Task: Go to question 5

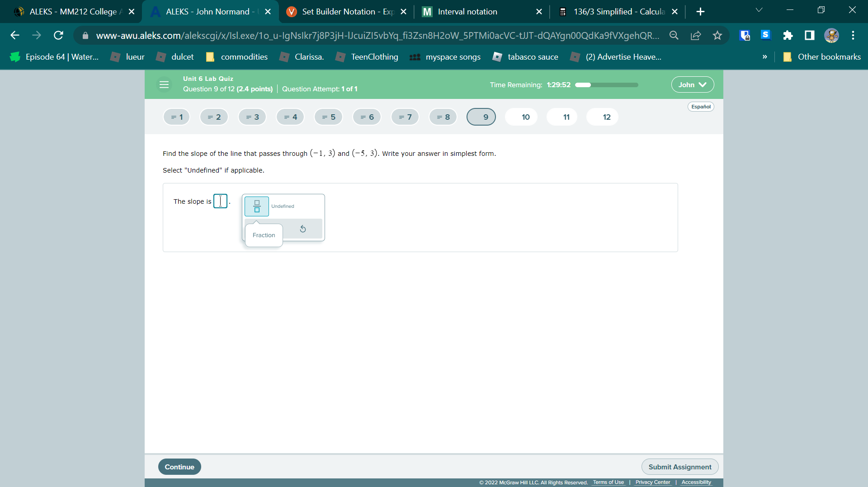Action: 329,117
